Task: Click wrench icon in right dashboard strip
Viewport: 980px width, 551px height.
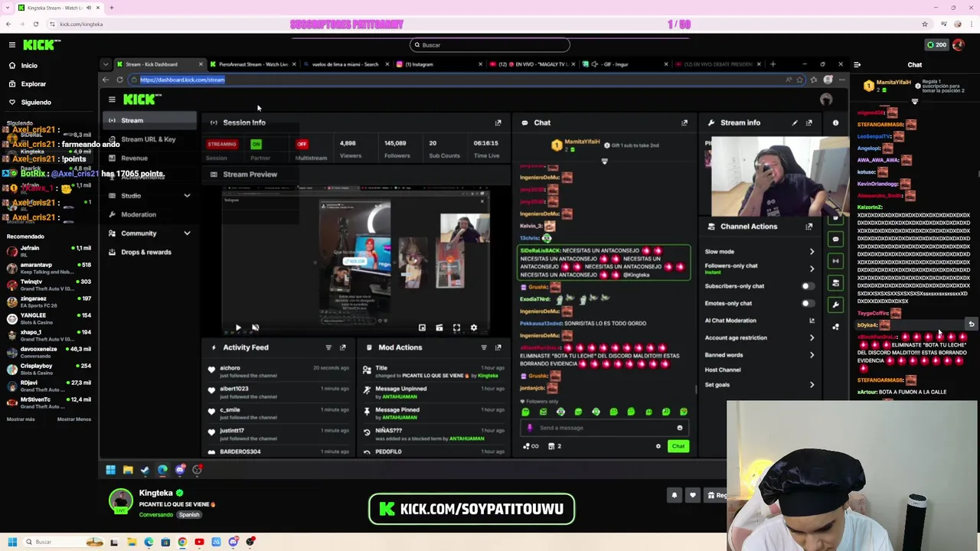Action: click(x=835, y=305)
